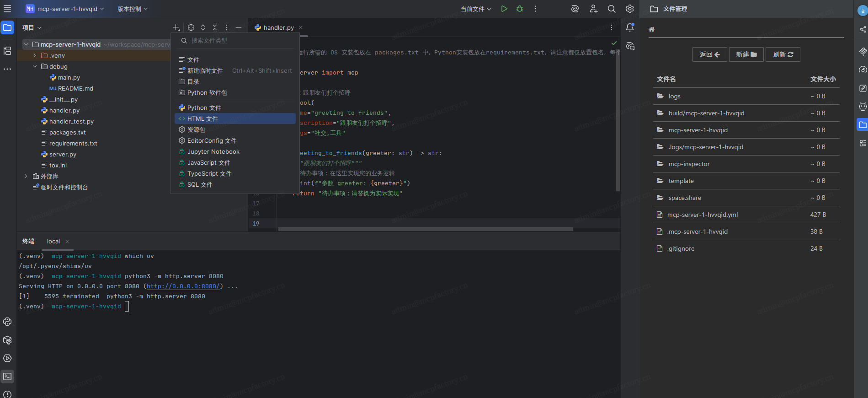Choose Jupyter Notebook in the popup
Viewport: 868px width, 398px height.
tap(213, 151)
